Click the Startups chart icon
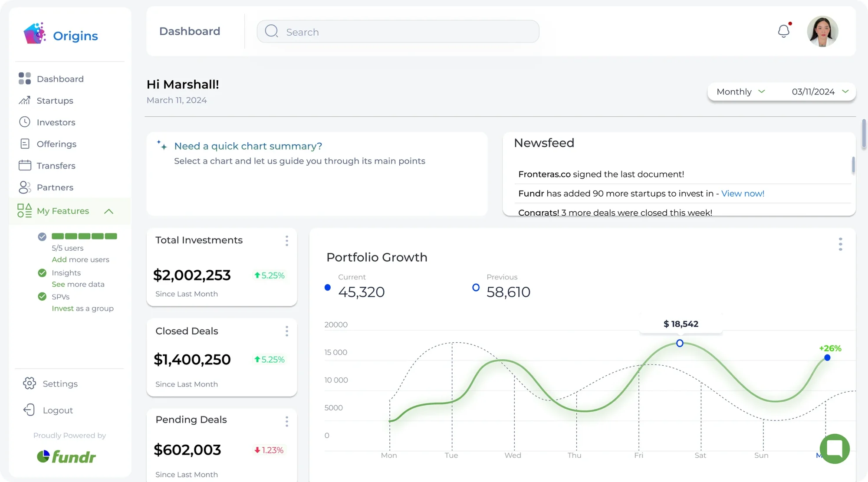Screen dimensions: 868x482 click(x=25, y=100)
